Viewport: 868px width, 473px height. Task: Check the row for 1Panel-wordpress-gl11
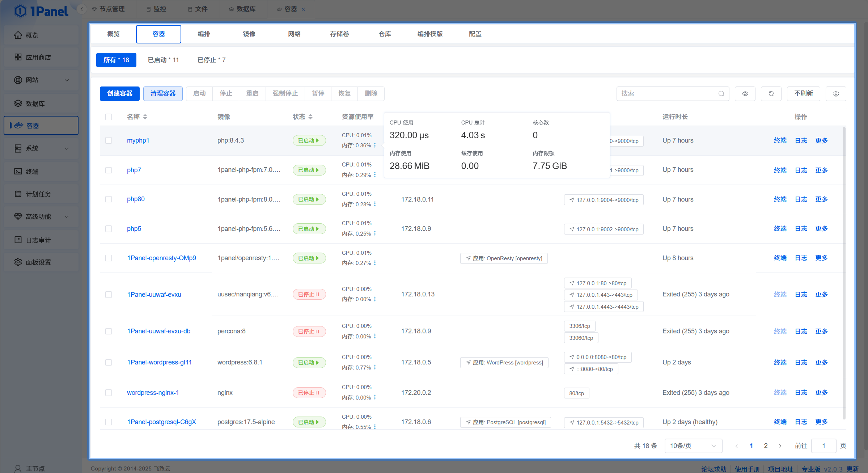pos(109,362)
